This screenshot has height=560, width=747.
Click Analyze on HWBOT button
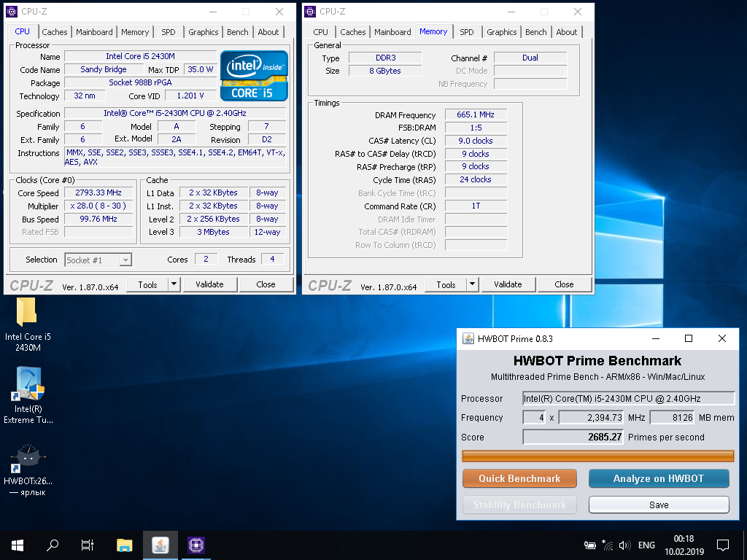659,478
